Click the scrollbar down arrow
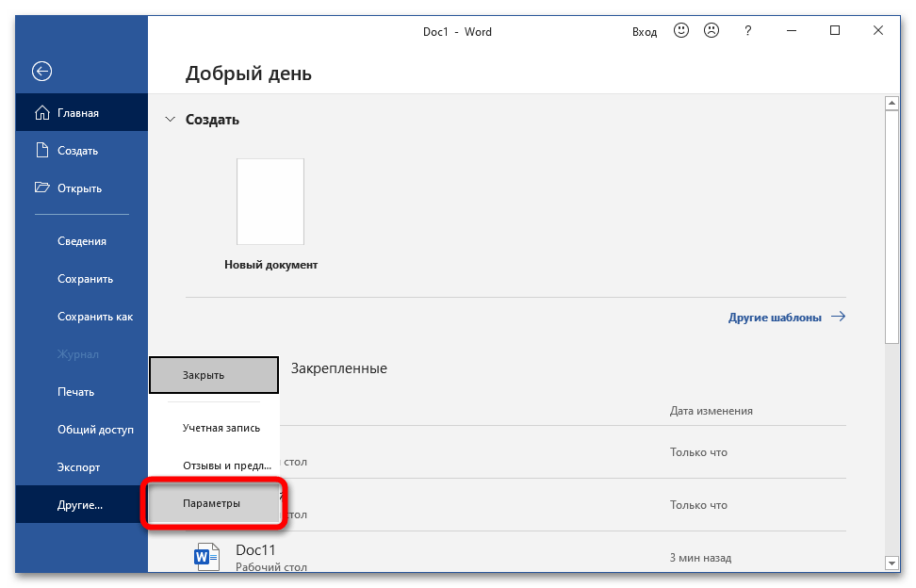The width and height of the screenshot is (916, 588). [x=891, y=563]
